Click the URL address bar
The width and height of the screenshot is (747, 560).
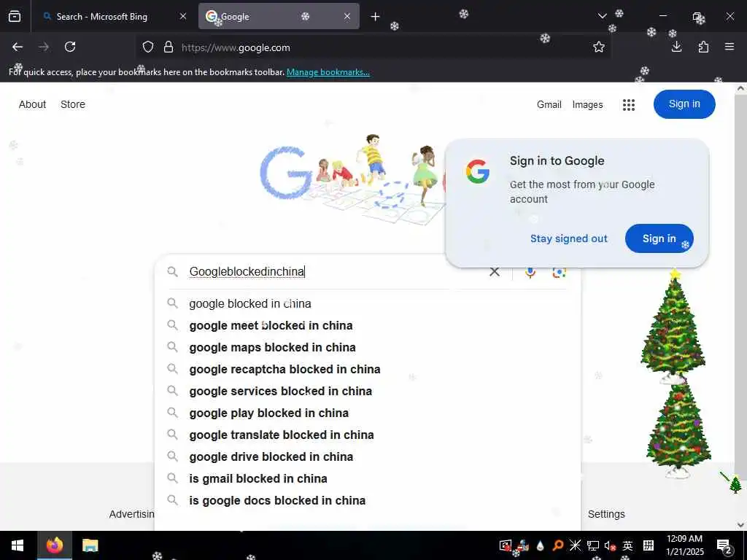click(x=371, y=47)
